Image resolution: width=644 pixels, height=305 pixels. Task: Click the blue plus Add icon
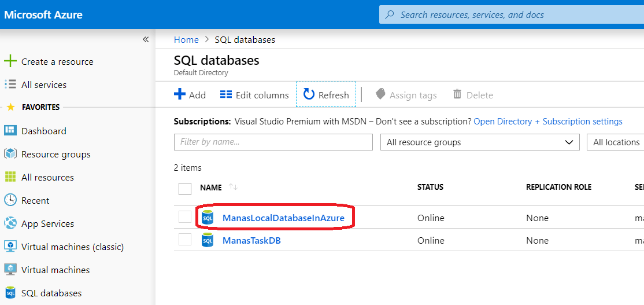[x=179, y=94]
